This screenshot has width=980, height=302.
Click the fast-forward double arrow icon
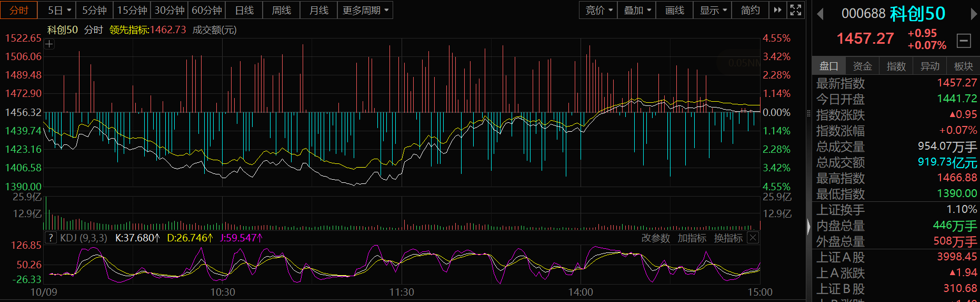pos(777,10)
